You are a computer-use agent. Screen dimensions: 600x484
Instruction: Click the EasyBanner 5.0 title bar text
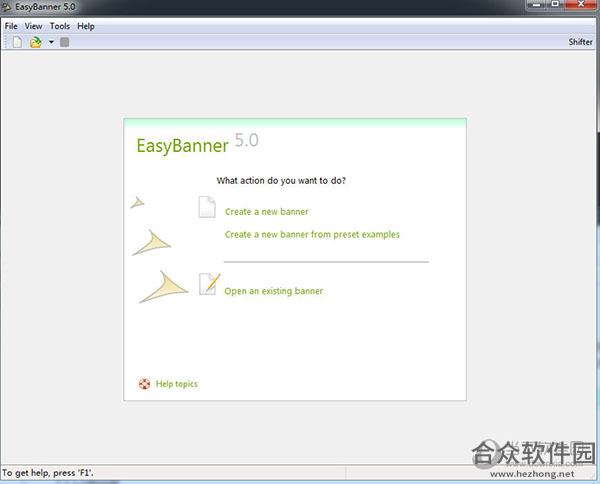pos(45,7)
